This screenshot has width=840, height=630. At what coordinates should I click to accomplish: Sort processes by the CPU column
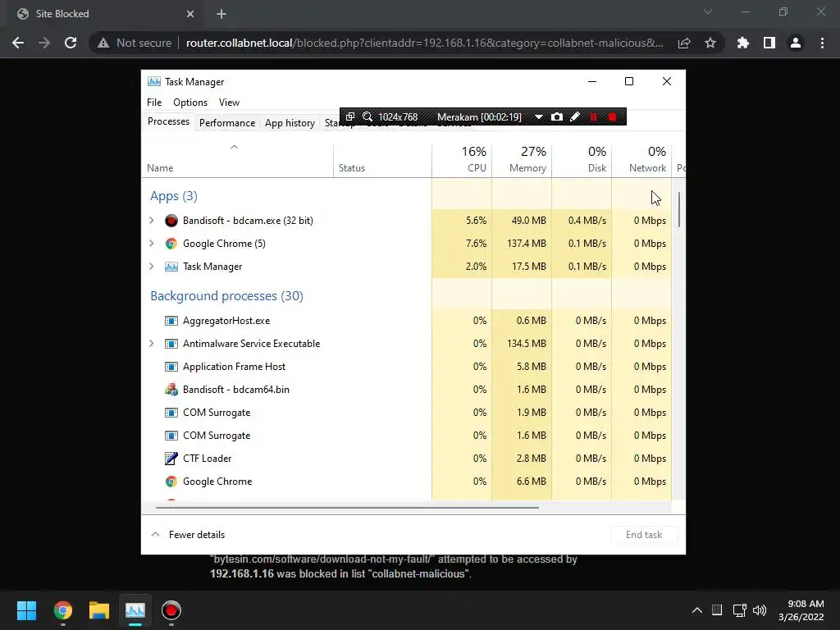pos(462,160)
